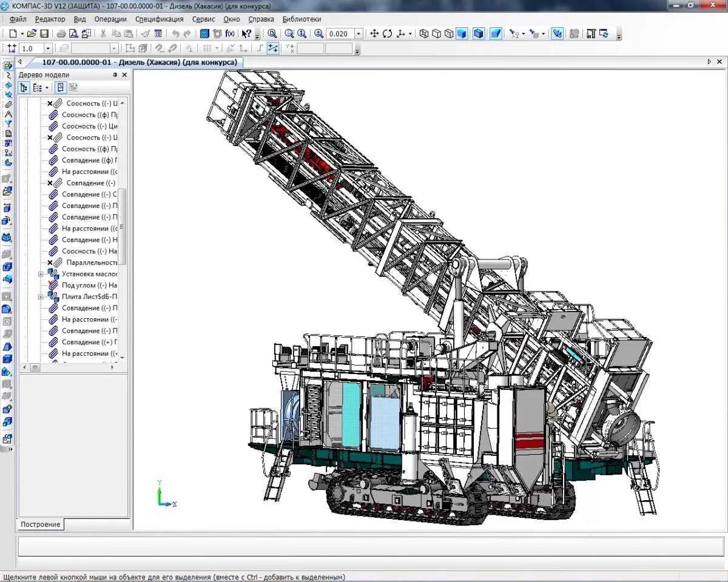Expand the 'Установка масло' tree node
This screenshot has height=582, width=728.
[41, 274]
